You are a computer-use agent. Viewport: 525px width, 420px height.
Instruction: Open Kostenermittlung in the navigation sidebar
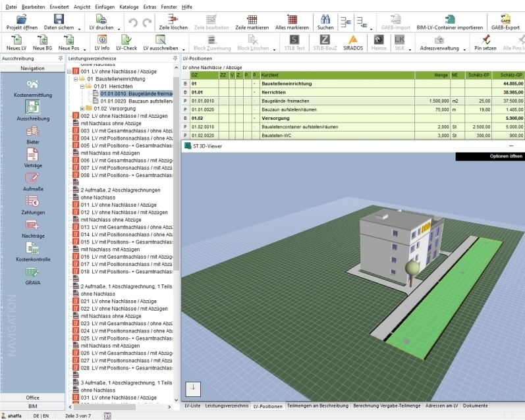tap(32, 84)
